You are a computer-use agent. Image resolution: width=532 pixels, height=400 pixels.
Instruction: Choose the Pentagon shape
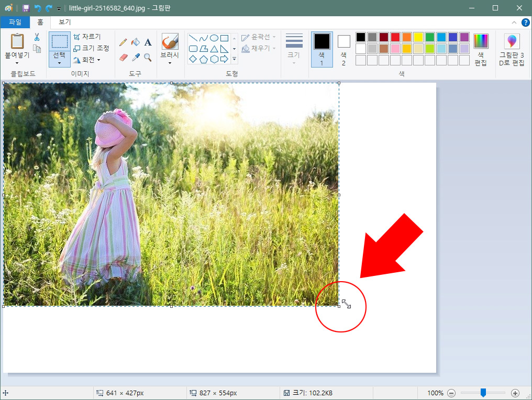[x=203, y=59]
